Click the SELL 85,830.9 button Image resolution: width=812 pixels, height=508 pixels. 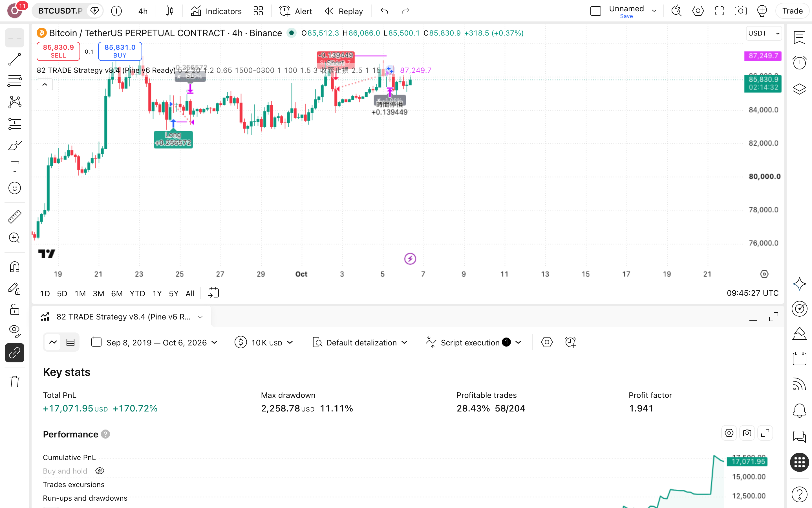tap(58, 51)
